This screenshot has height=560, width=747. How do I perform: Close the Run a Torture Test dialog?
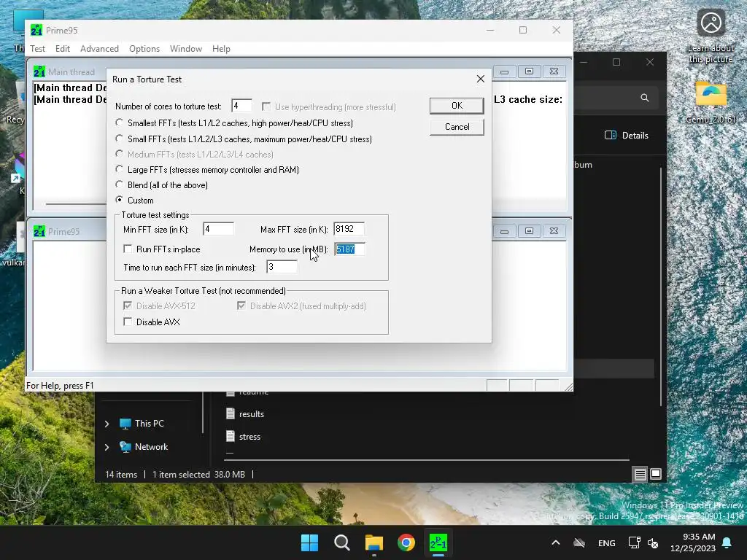(x=480, y=79)
